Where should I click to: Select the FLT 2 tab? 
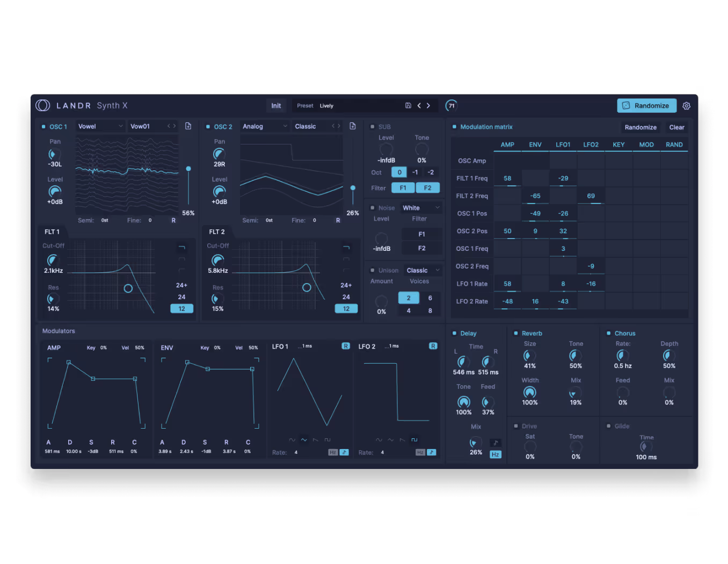click(217, 232)
